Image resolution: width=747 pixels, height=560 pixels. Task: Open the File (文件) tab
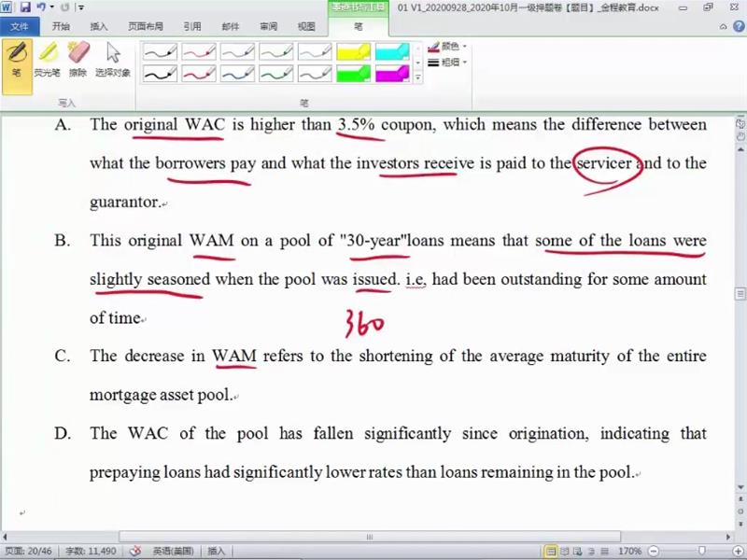[x=19, y=27]
